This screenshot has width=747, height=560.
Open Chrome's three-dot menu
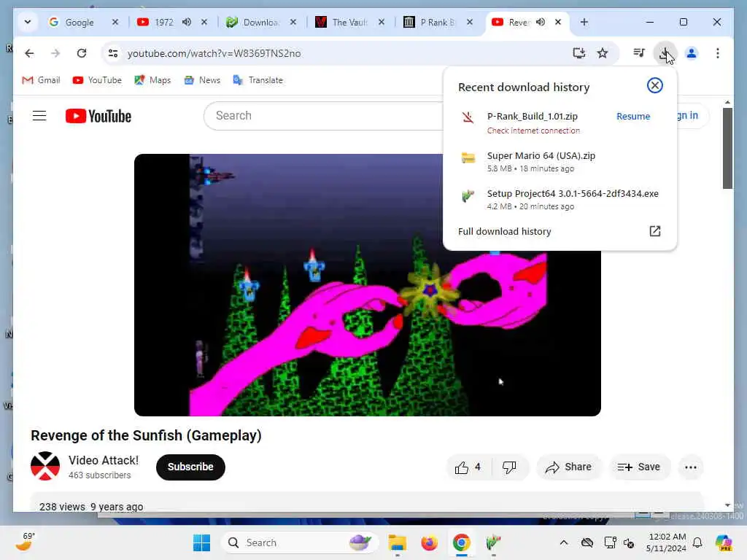click(718, 52)
